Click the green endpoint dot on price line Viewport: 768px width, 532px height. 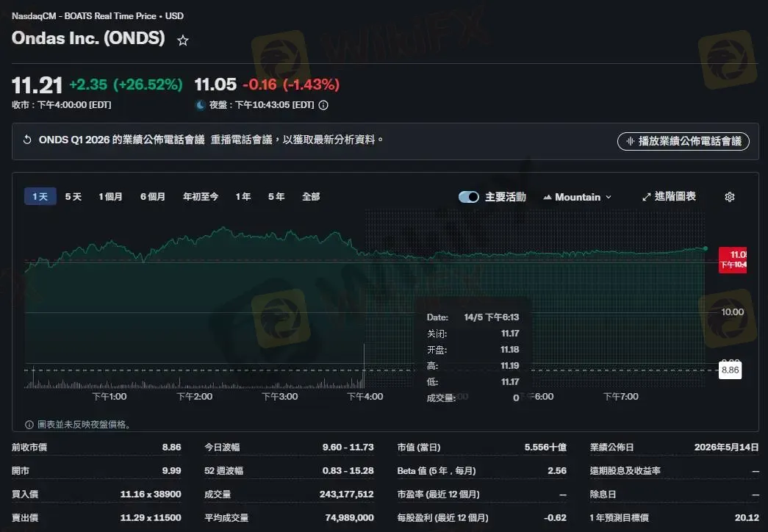coord(706,248)
